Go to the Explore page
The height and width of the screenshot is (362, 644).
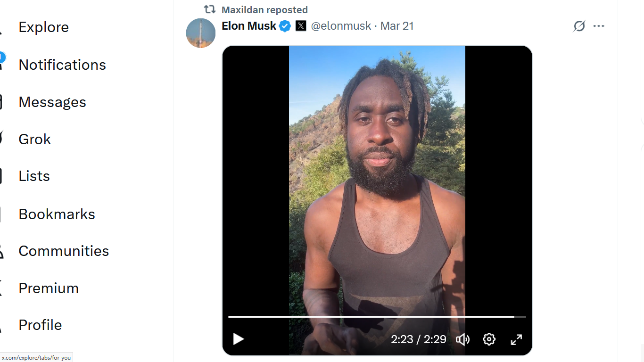coord(43,27)
